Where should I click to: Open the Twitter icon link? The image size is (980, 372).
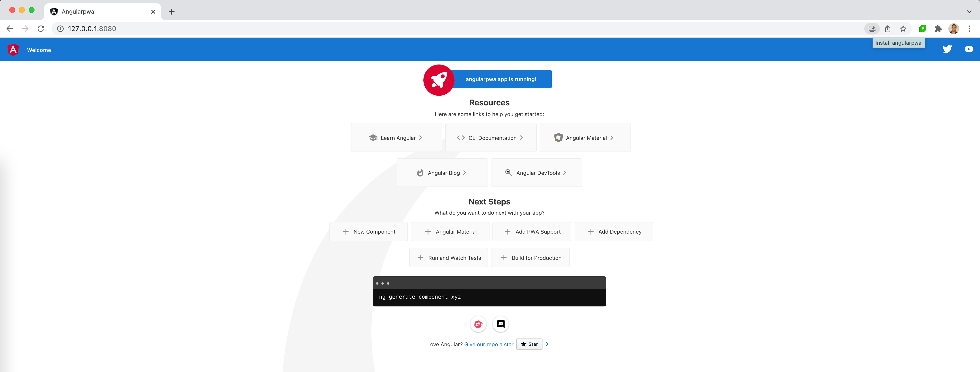[x=947, y=49]
